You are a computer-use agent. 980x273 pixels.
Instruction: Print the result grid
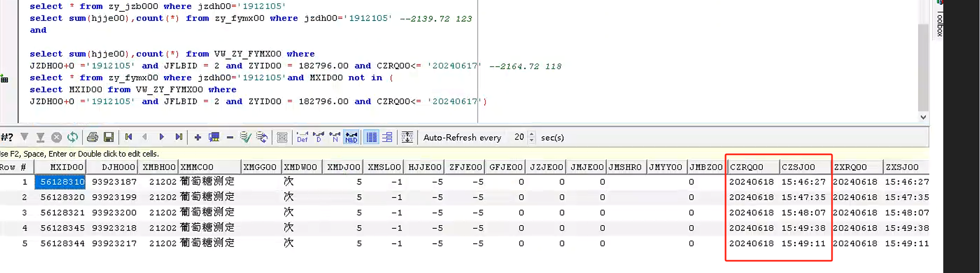(93, 137)
